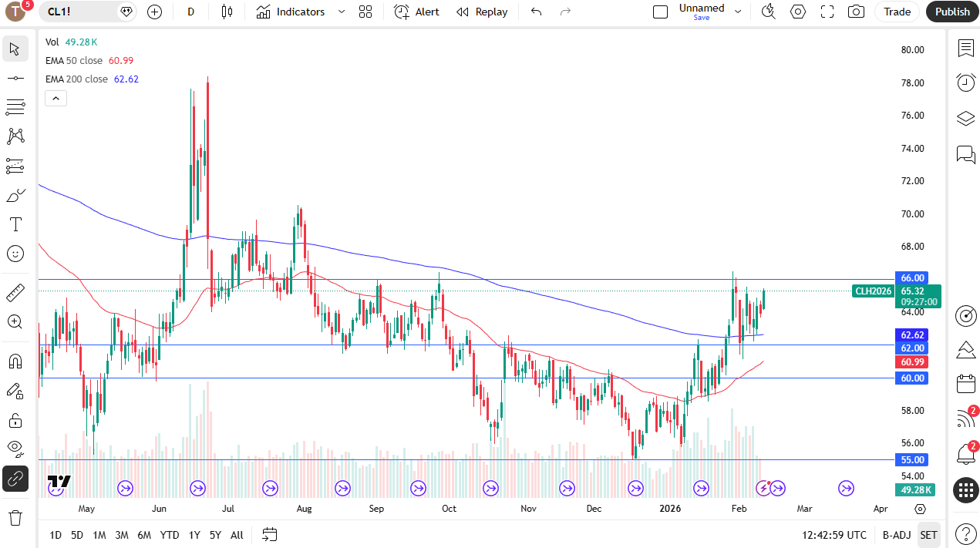Open the screeners radar icon
The height and width of the screenshot is (548, 980).
point(965,315)
